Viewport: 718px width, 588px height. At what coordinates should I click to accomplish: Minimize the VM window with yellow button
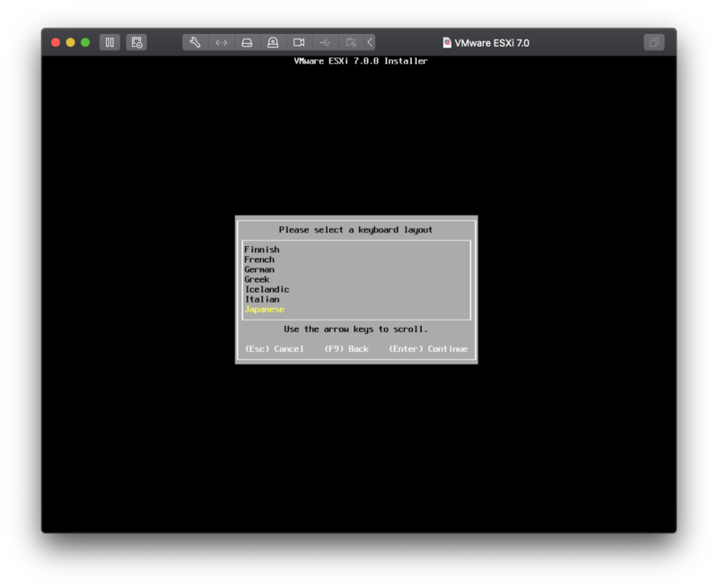click(71, 42)
